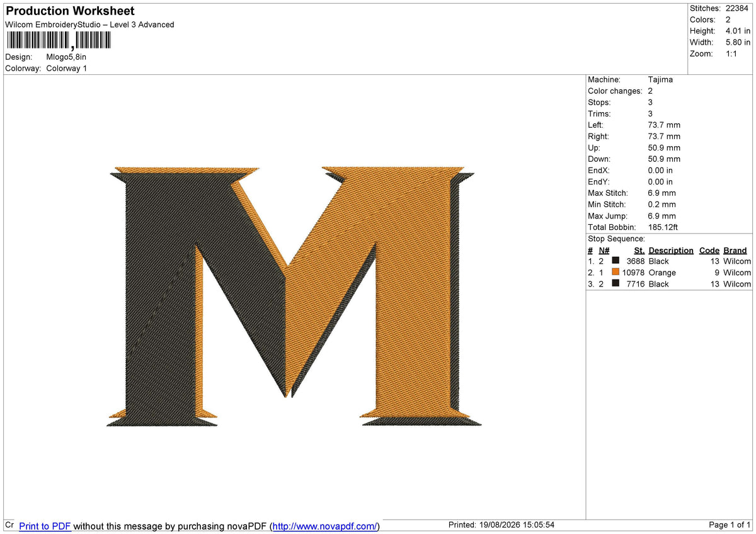Click the 'Trims:' label

point(599,113)
